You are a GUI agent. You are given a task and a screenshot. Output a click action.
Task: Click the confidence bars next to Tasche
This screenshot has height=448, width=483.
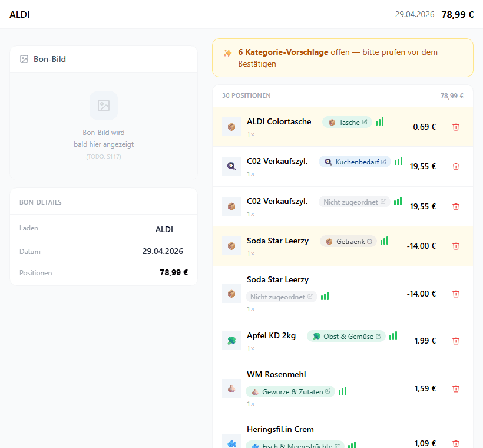coord(379,121)
